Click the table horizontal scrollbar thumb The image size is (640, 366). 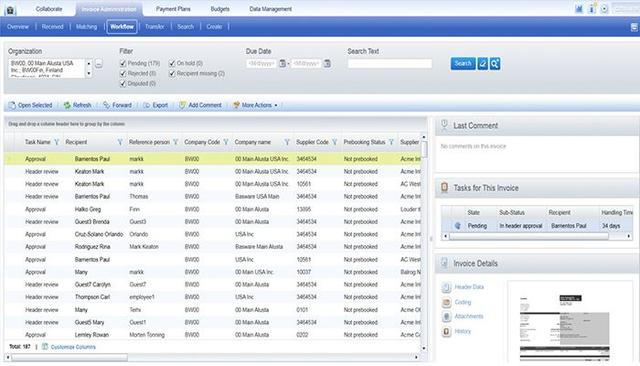click(x=69, y=357)
